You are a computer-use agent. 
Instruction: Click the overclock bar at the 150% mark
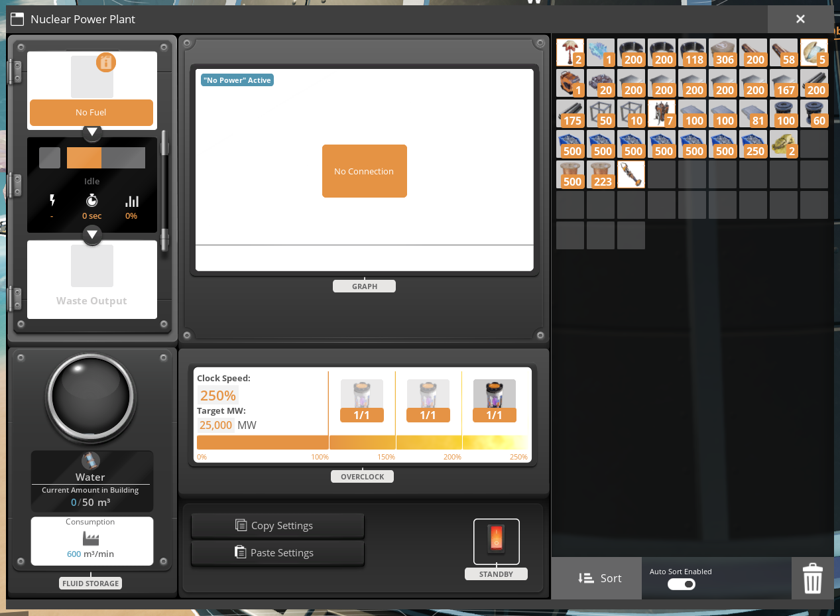point(395,442)
